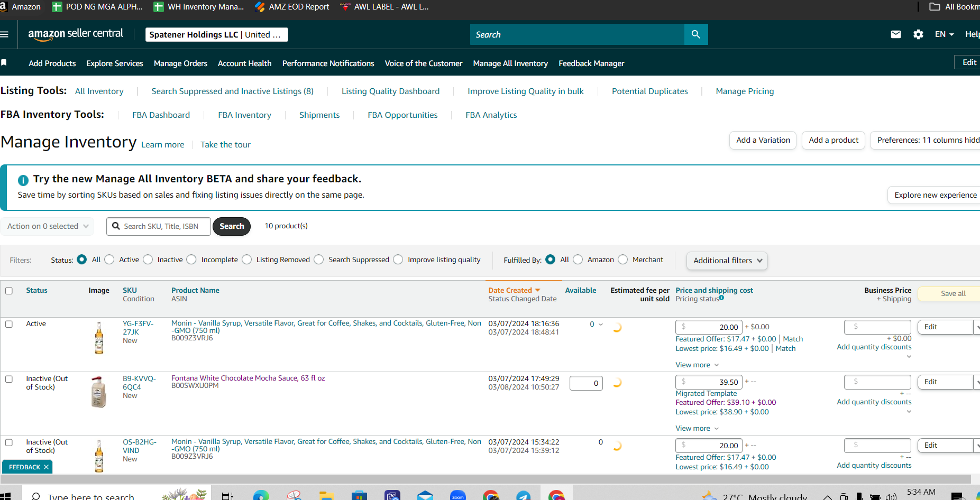Toggle the select-all checkbox in the table header

[9, 291]
